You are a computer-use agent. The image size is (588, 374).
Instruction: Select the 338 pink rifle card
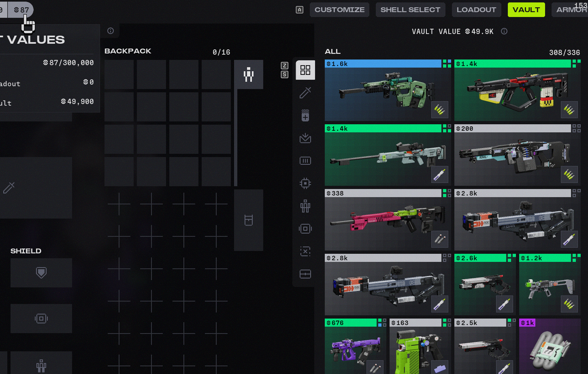tap(388, 220)
